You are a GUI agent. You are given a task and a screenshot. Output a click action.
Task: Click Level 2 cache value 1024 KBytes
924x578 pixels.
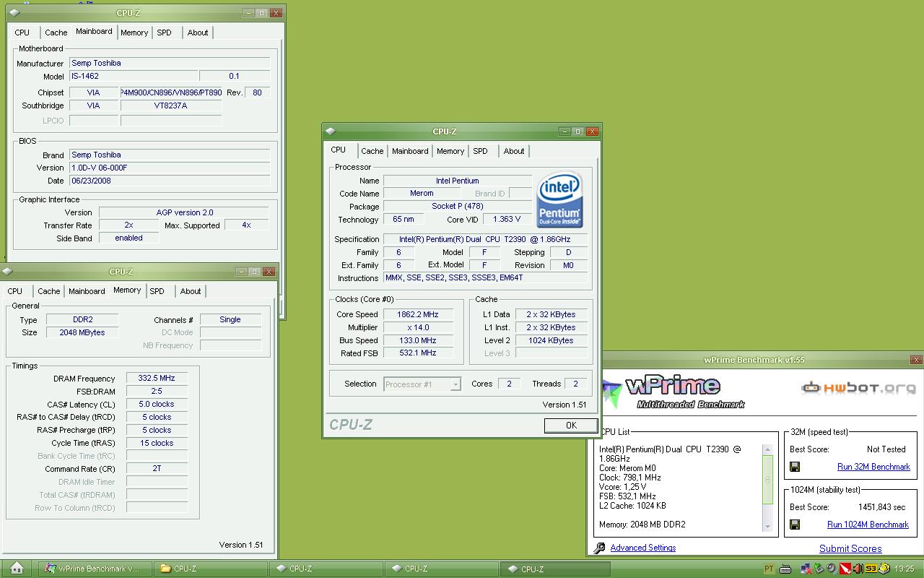tap(551, 340)
